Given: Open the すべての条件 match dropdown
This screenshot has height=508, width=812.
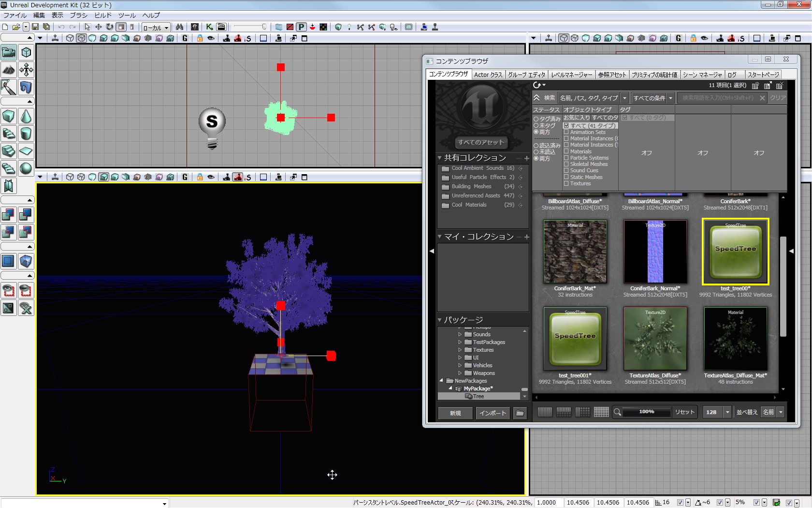Looking at the screenshot, I should tap(652, 98).
